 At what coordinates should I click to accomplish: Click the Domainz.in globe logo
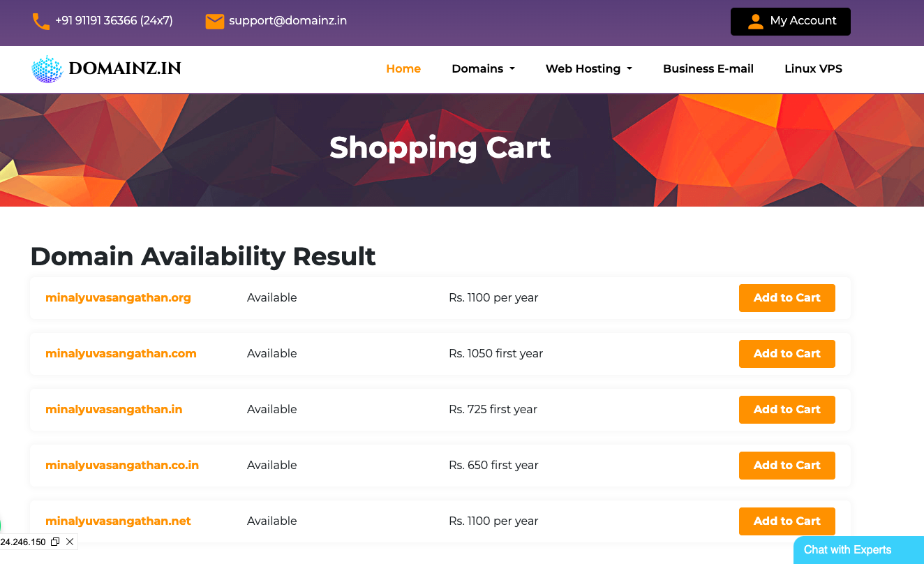pos(47,69)
